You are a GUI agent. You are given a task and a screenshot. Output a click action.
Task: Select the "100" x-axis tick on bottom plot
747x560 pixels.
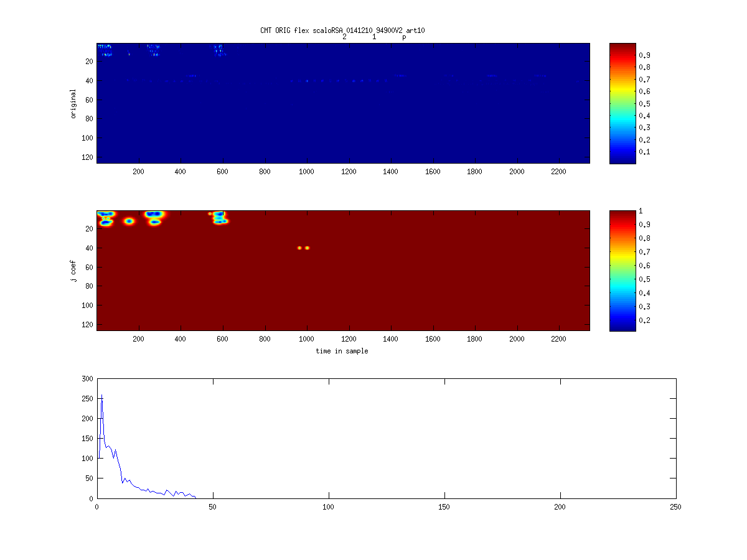pos(329,507)
